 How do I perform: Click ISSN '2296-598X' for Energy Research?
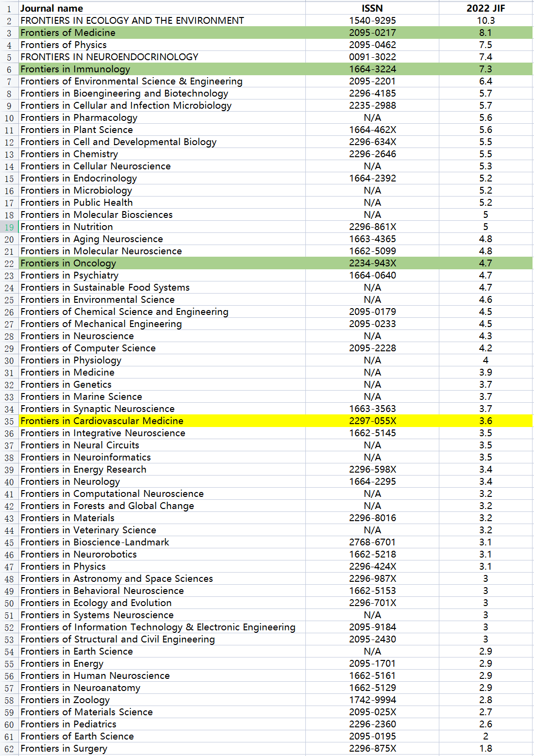pyautogui.click(x=372, y=469)
